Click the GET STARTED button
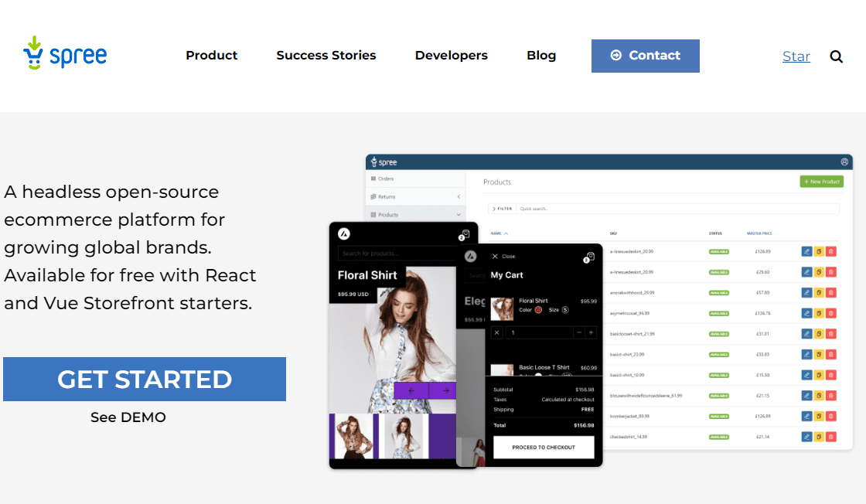Image resolution: width=866 pixels, height=504 pixels. tap(145, 379)
